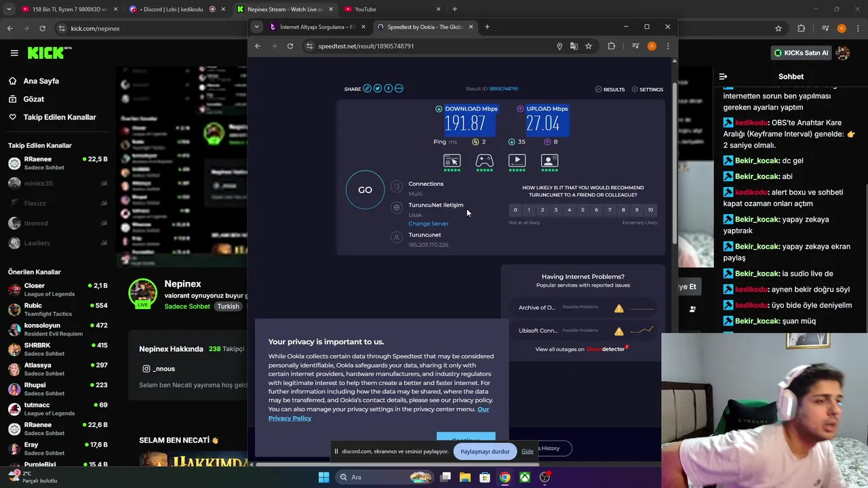Viewport: 868px width, 488px height.
Task: Open the tab search dropdown in back window
Action: tap(9, 9)
